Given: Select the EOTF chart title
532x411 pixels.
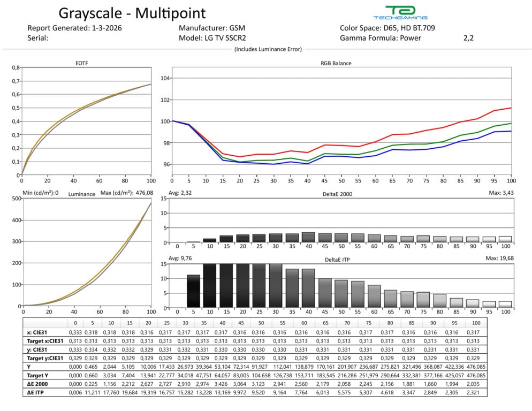Looking at the screenshot, I should coord(82,63).
